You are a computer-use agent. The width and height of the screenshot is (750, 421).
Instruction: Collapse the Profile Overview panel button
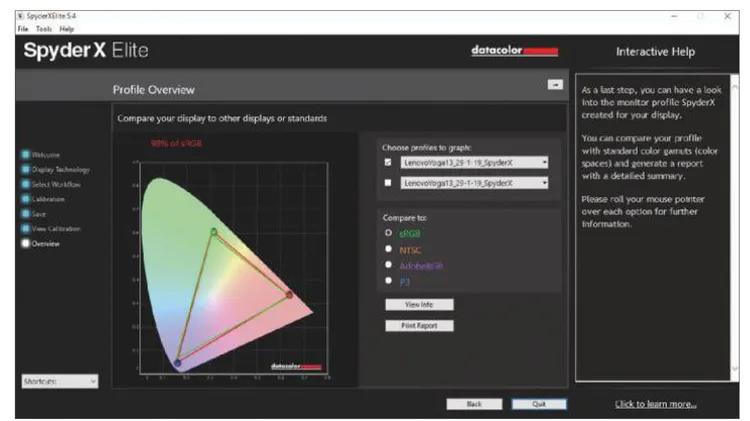pos(555,85)
